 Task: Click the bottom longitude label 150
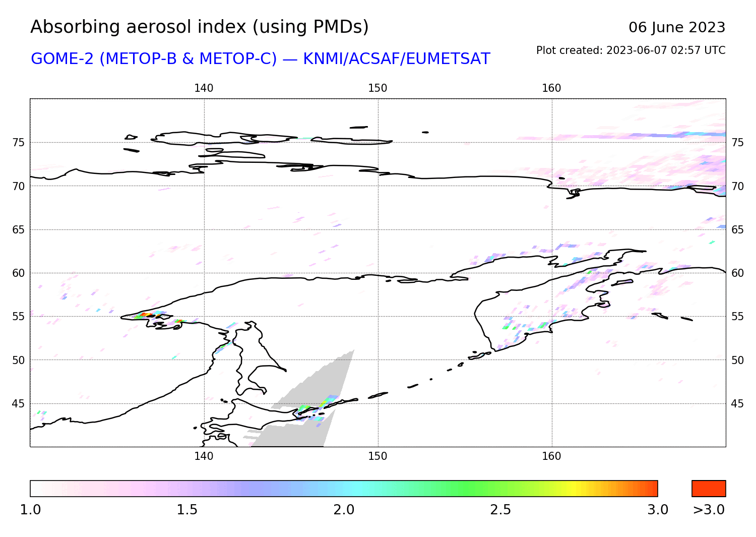click(x=377, y=456)
